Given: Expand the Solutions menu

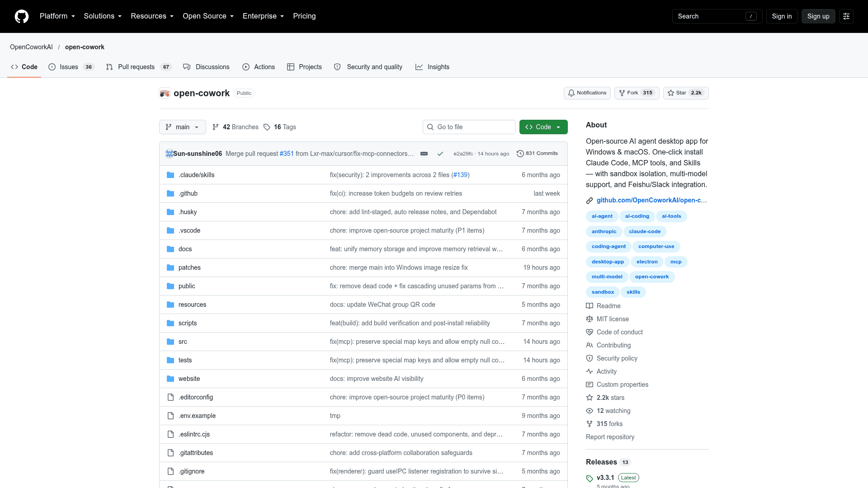Looking at the screenshot, I should [103, 16].
